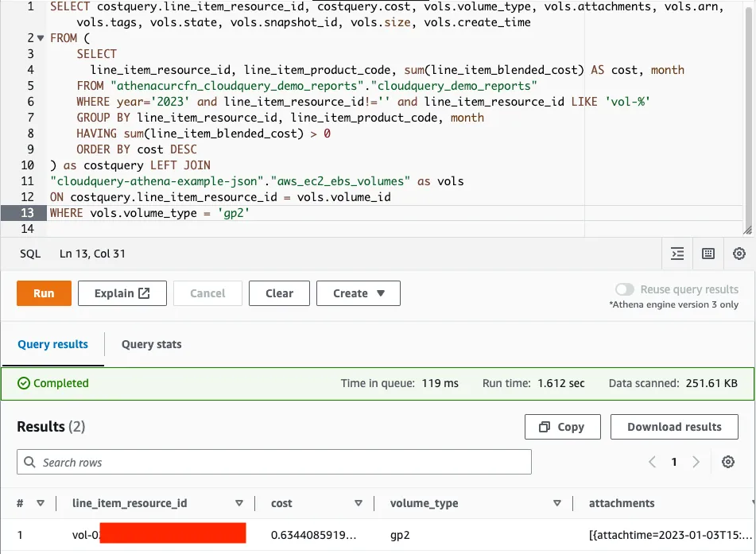Click cloudquery_demo_reports table name line 5

pos(454,86)
